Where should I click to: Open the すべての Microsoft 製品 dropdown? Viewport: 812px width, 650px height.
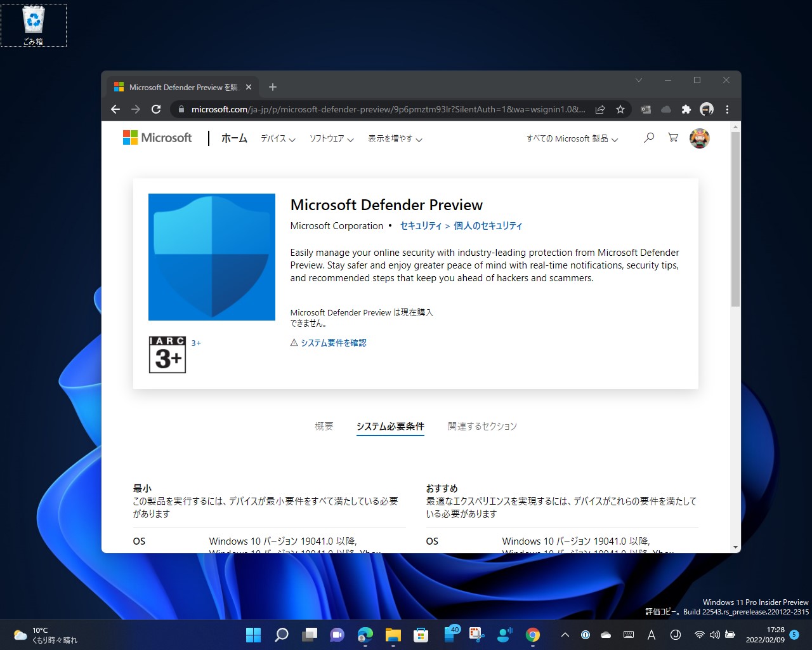(x=570, y=138)
